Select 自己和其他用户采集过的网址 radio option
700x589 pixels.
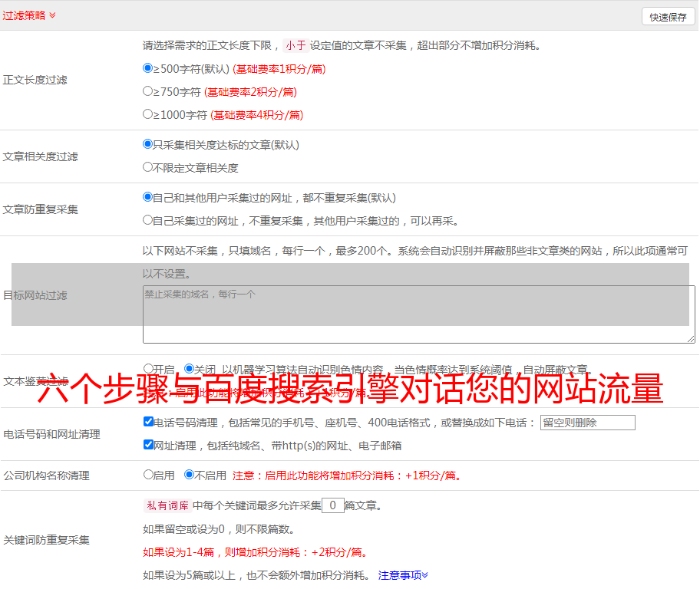(148, 197)
